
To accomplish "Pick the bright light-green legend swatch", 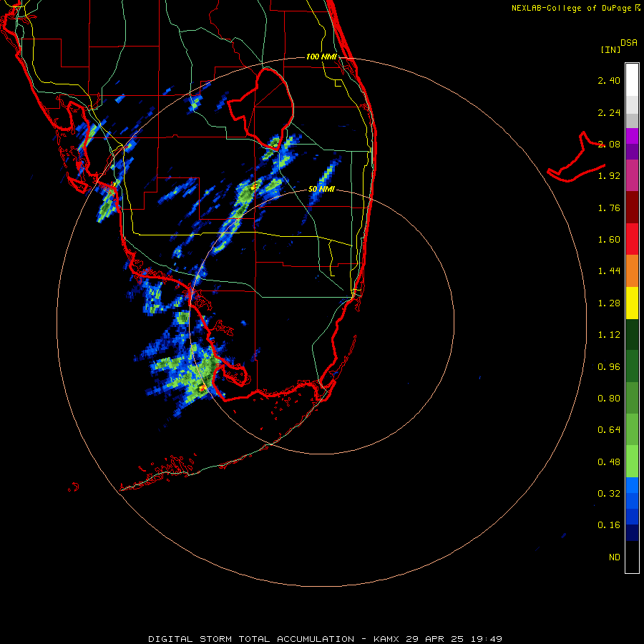I will (x=632, y=462).
